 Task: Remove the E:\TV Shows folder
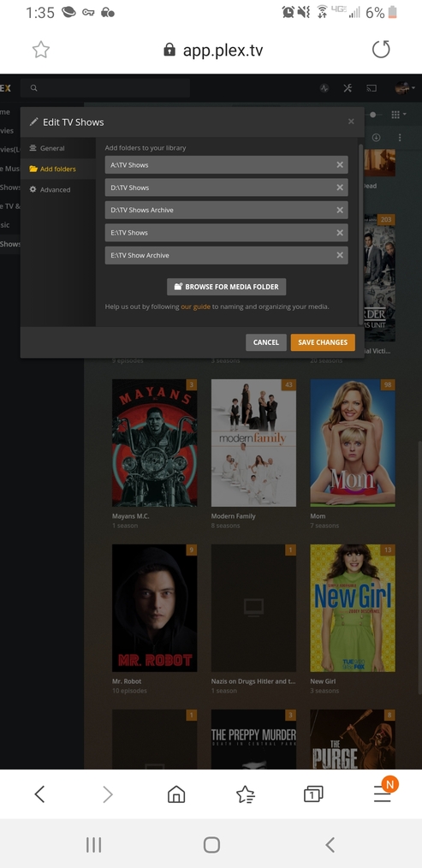[340, 233]
